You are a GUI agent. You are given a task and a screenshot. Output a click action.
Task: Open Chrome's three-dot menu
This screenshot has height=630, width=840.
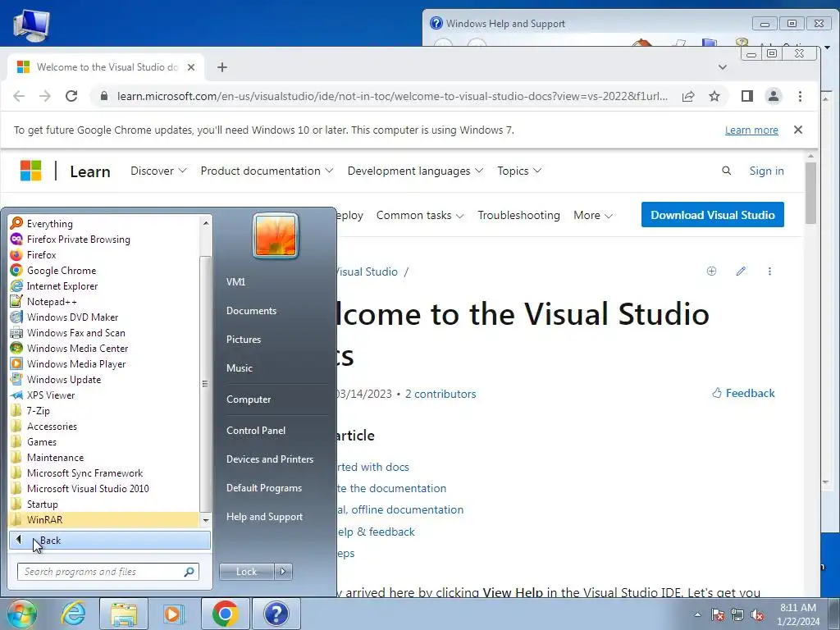tap(800, 96)
